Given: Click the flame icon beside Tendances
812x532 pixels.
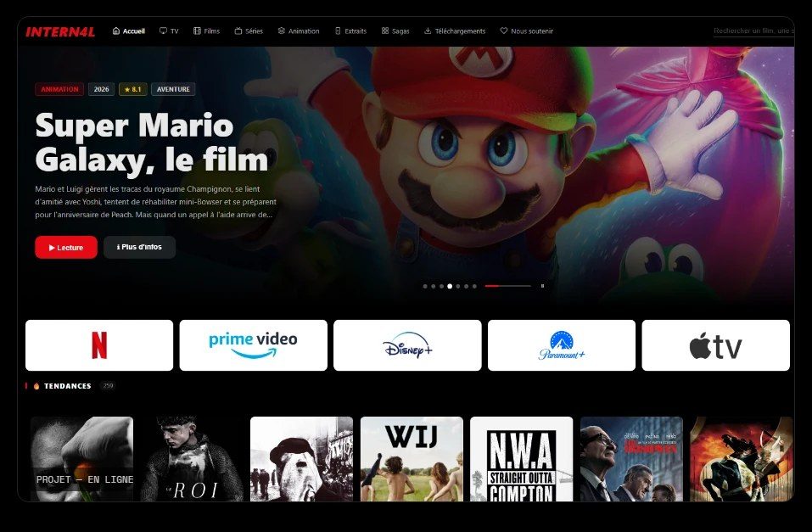Looking at the screenshot, I should [36, 386].
